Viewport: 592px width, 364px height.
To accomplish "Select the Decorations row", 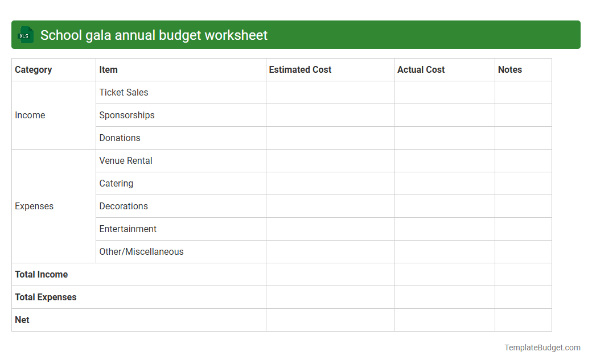I will [124, 206].
